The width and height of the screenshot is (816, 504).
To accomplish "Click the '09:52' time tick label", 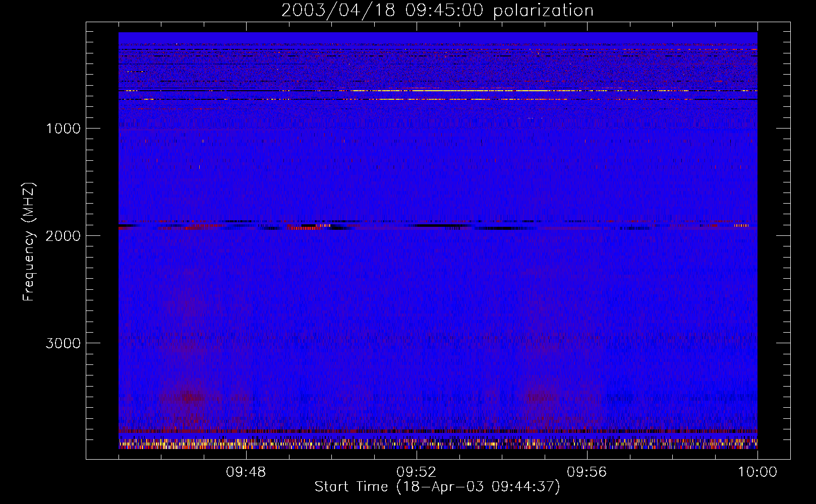I will [417, 472].
